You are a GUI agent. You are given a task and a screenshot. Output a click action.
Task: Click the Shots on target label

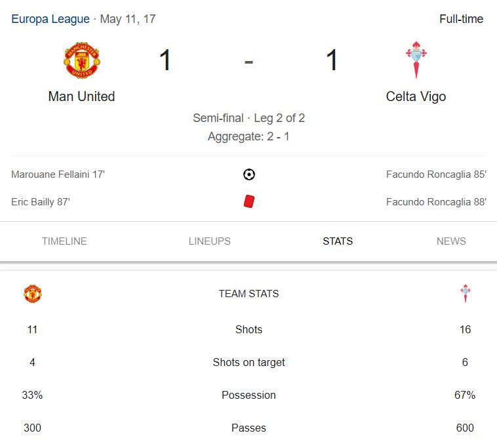tap(248, 362)
